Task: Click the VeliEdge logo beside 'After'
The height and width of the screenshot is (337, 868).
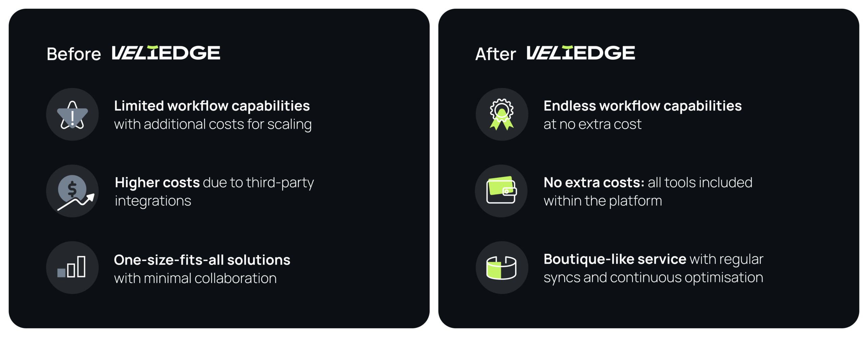Action: 580,53
